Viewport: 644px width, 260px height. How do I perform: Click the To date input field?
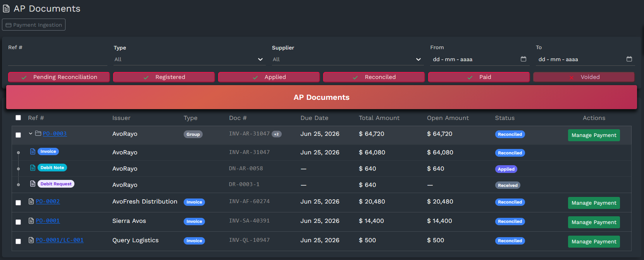(x=585, y=59)
